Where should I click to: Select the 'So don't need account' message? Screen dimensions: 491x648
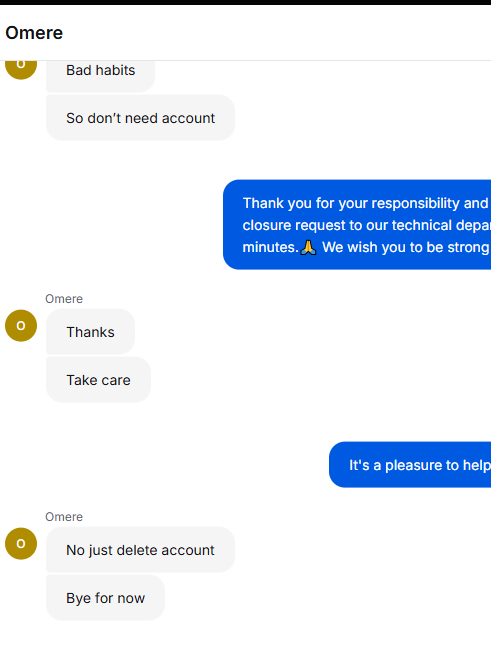[x=141, y=118]
